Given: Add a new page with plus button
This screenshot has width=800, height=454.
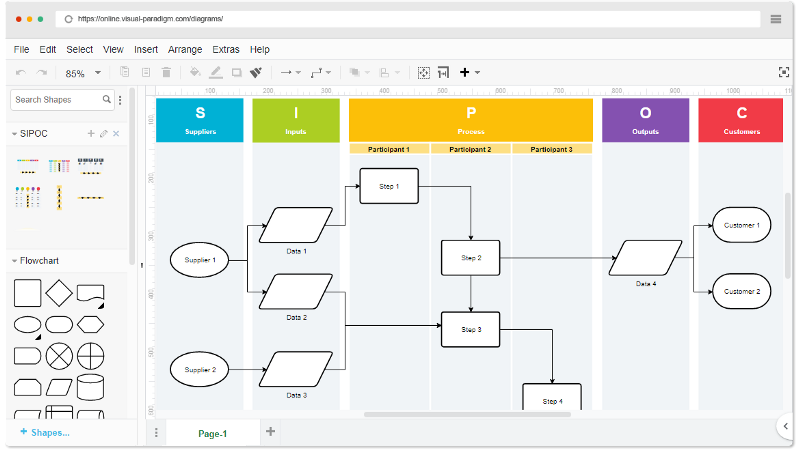Looking at the screenshot, I should 271,432.
